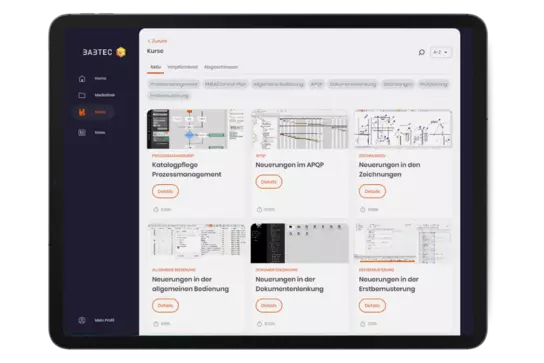This screenshot has height=363, width=544.
Task: Select the title Neuerungen in der Erstbemusterung
Action: 389,284
